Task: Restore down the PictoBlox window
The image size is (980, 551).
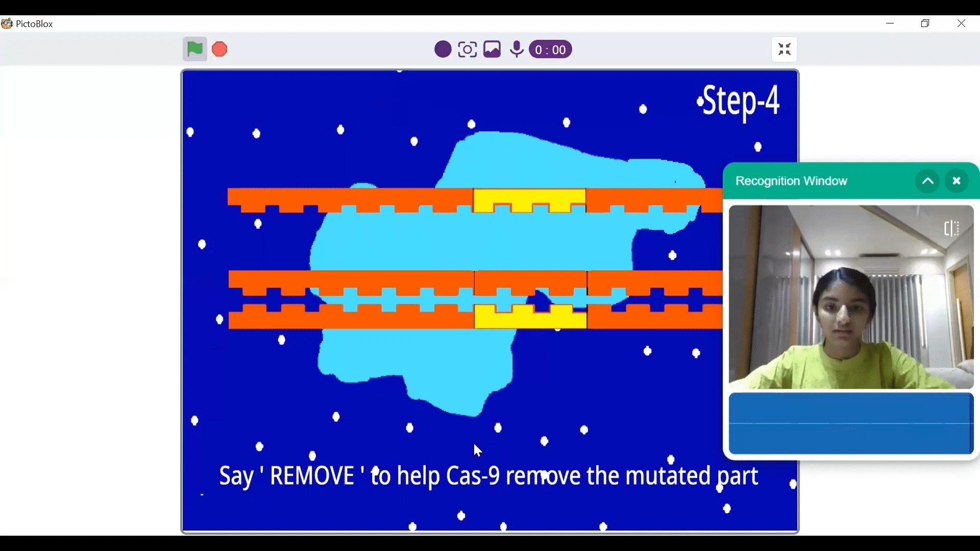Action: coord(926,23)
